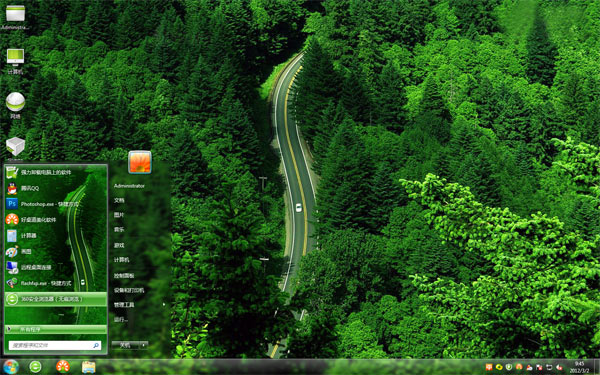This screenshot has height=375, width=600.
Task: Click the red-hat user with cloud tray icon
Action: click(x=529, y=367)
